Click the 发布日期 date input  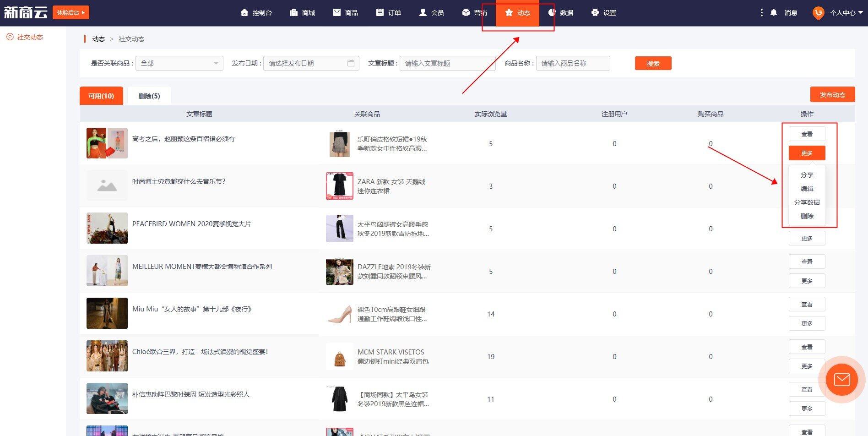(311, 63)
